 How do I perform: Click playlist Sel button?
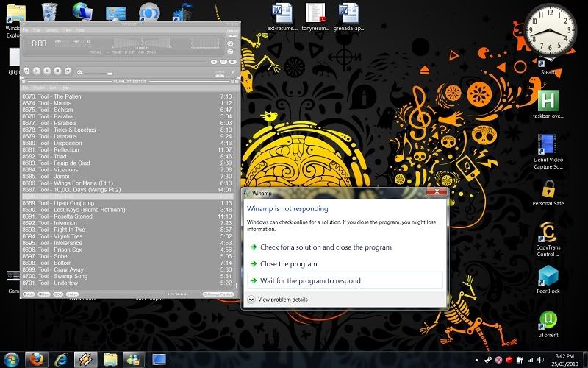pos(58,294)
